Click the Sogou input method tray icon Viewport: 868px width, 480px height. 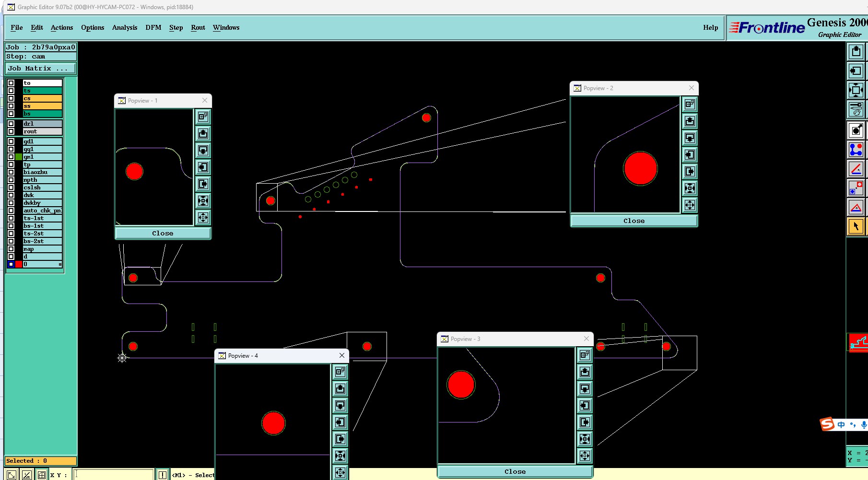[828, 424]
